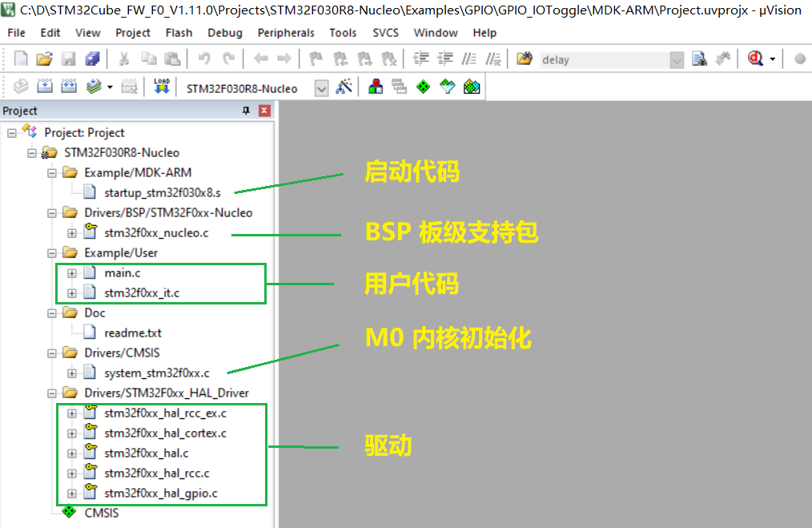Image resolution: width=812 pixels, height=528 pixels.
Task: Open the Flash menu
Action: point(179,33)
